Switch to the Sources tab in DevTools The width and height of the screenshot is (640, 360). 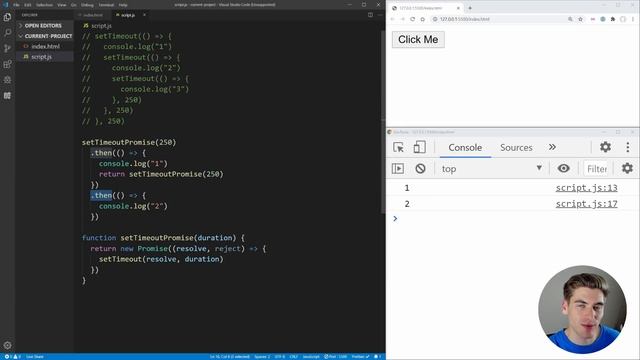tap(516, 148)
